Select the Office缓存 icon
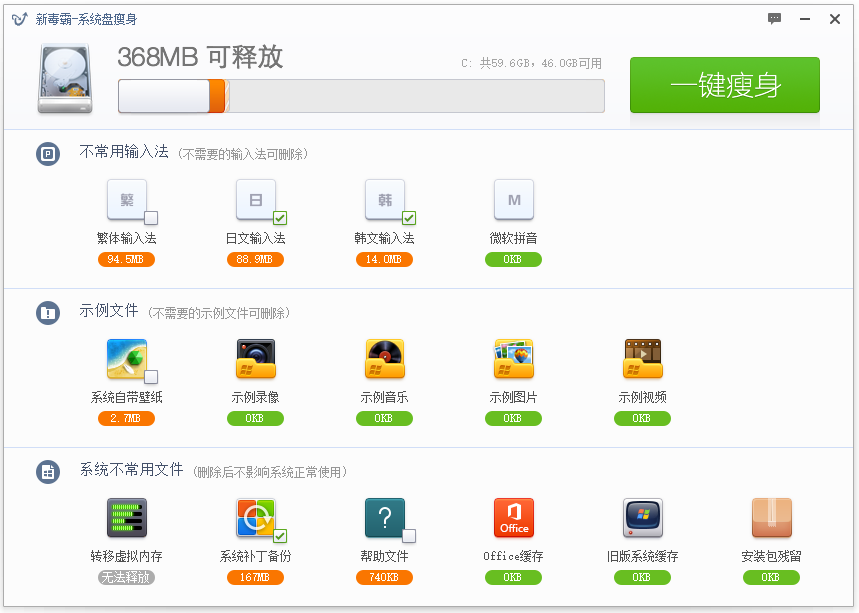This screenshot has width=859, height=613. pos(514,518)
